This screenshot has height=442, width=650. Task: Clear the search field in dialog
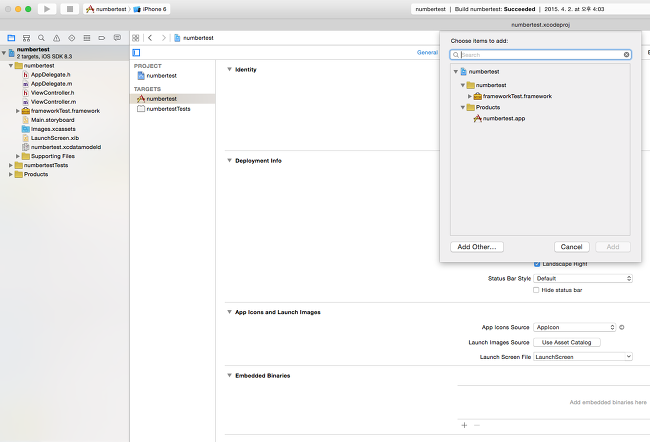tap(626, 55)
